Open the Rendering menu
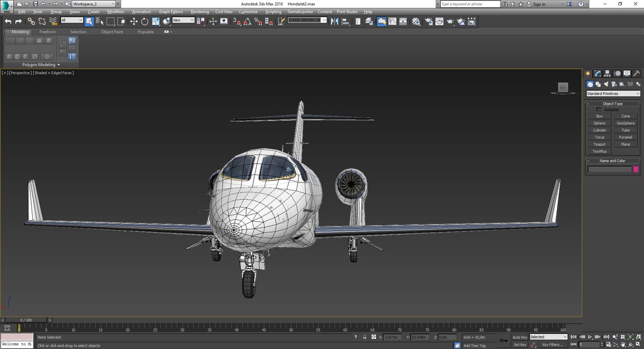Screen dimensions: 644x349 tap(199, 12)
